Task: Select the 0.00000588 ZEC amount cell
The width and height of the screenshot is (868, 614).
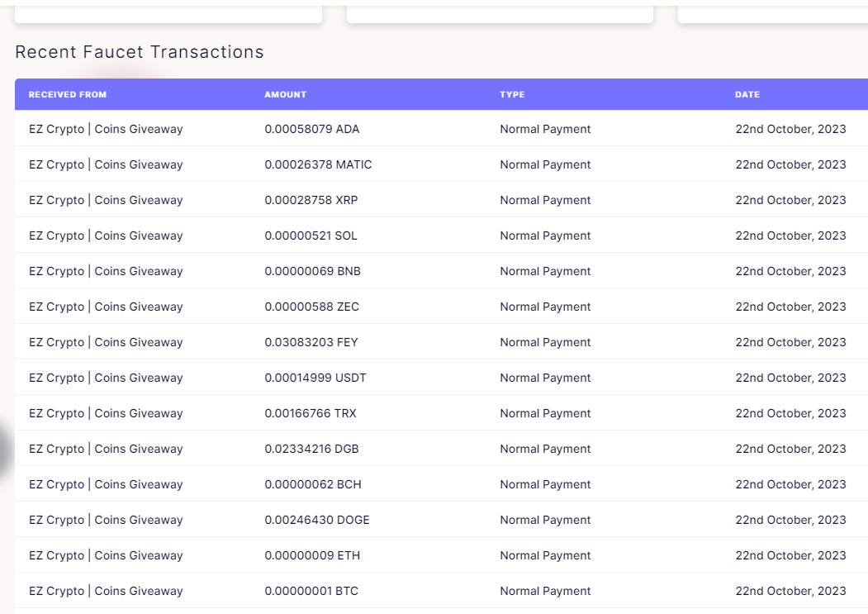Action: tap(312, 307)
